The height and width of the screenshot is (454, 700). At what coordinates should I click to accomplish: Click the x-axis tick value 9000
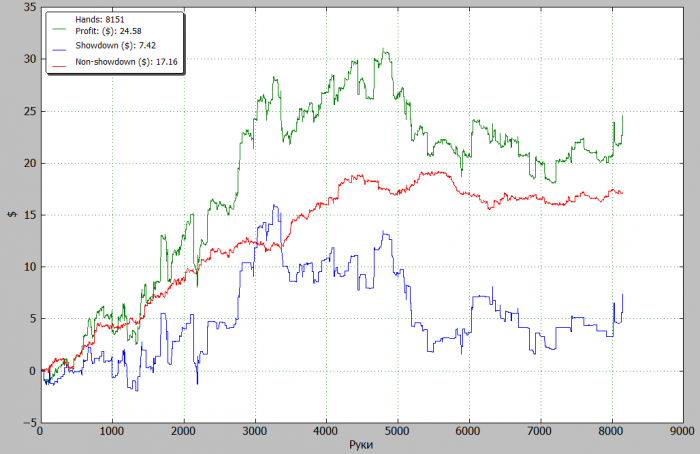[x=683, y=431]
